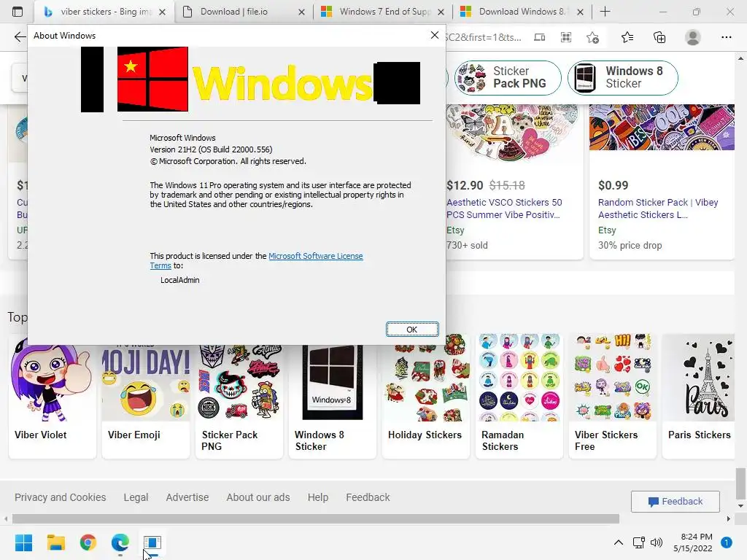This screenshot has height=560, width=747.
Task: Open the QR code / apps icon
Action: click(x=566, y=37)
